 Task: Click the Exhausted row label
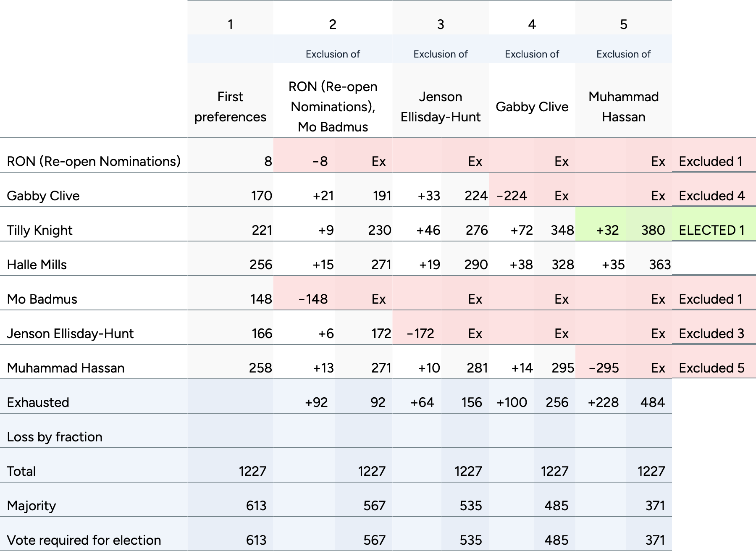coord(38,402)
